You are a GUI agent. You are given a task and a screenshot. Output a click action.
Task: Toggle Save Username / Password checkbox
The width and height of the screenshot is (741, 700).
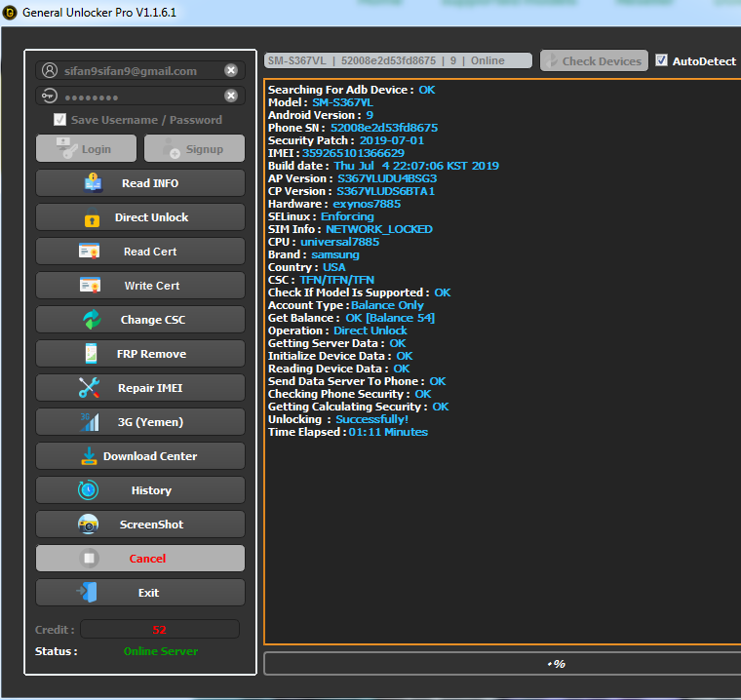(60, 120)
